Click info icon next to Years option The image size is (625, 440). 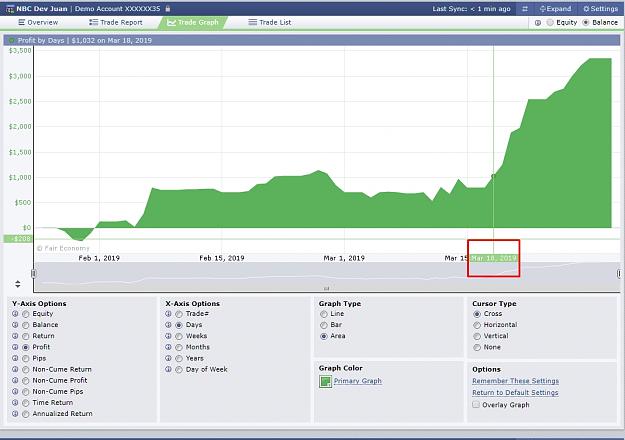pyautogui.click(x=169, y=358)
